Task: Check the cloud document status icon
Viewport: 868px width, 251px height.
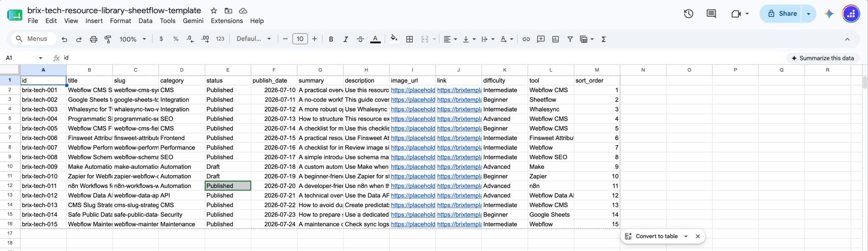Action: [x=243, y=11]
